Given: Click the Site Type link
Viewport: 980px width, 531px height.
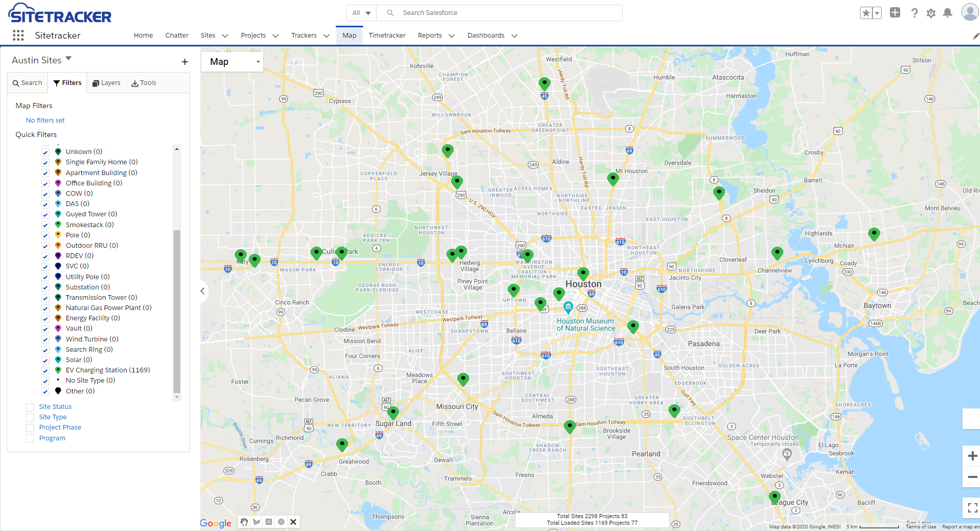Looking at the screenshot, I should 53,417.
